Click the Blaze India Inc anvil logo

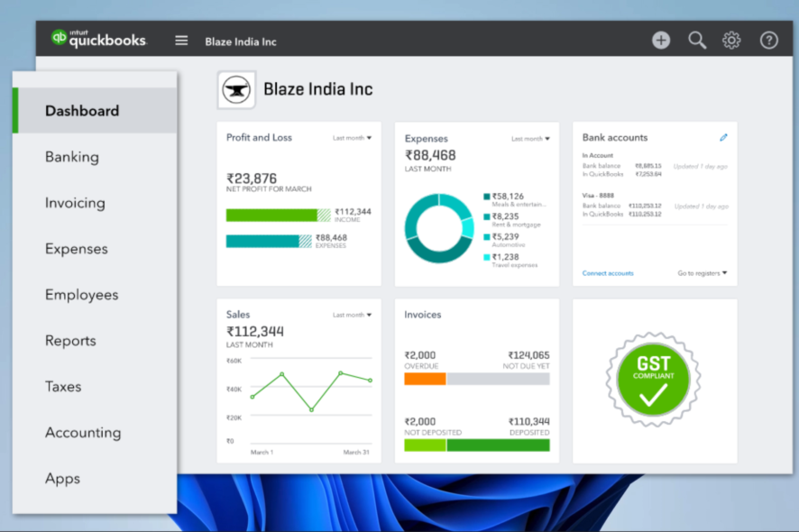click(236, 89)
